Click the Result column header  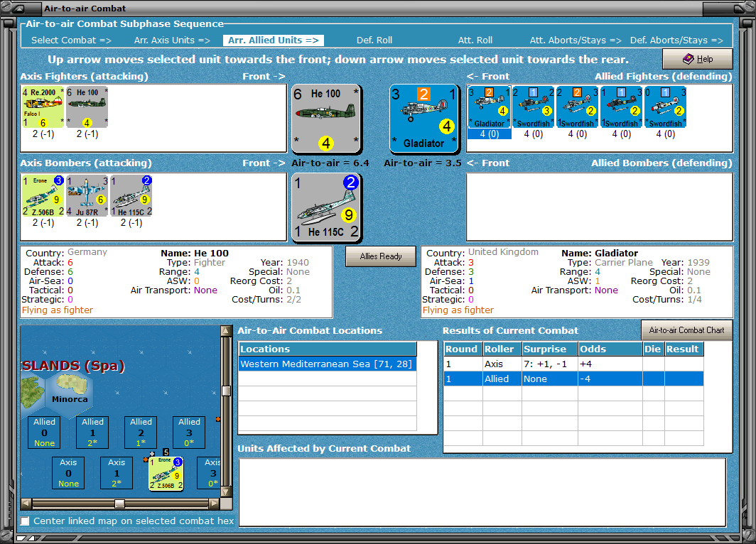coord(684,349)
